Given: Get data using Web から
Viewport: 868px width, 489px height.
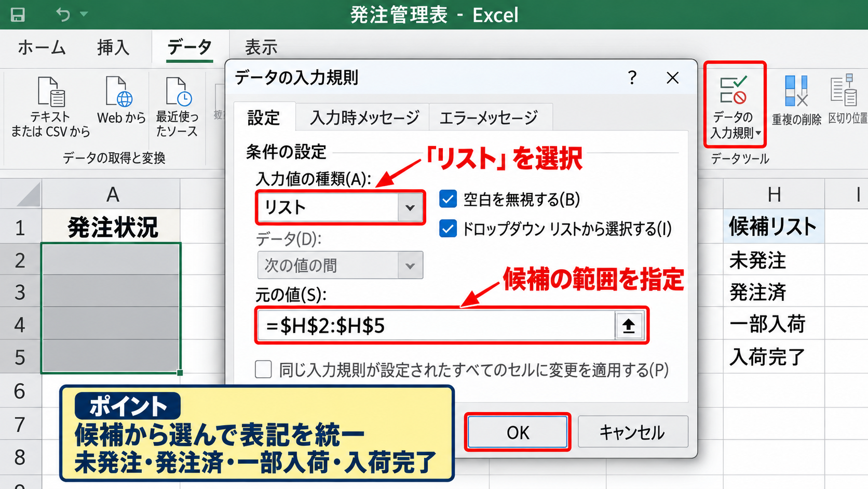Looking at the screenshot, I should tap(121, 101).
